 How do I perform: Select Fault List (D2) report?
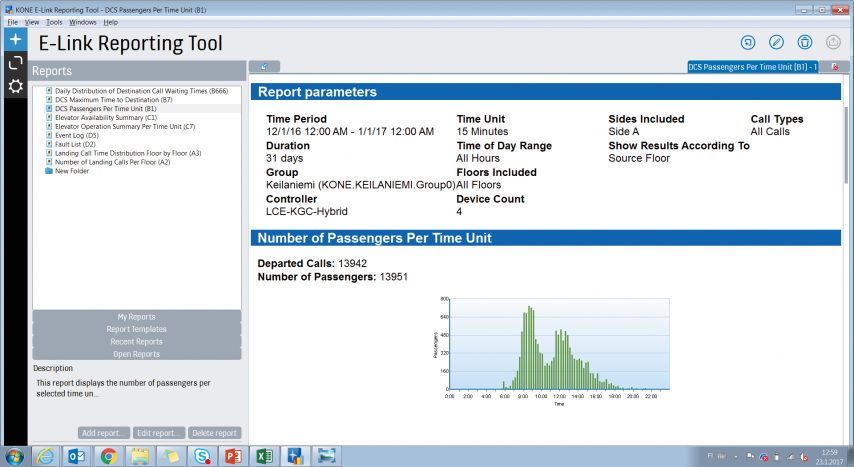point(75,144)
